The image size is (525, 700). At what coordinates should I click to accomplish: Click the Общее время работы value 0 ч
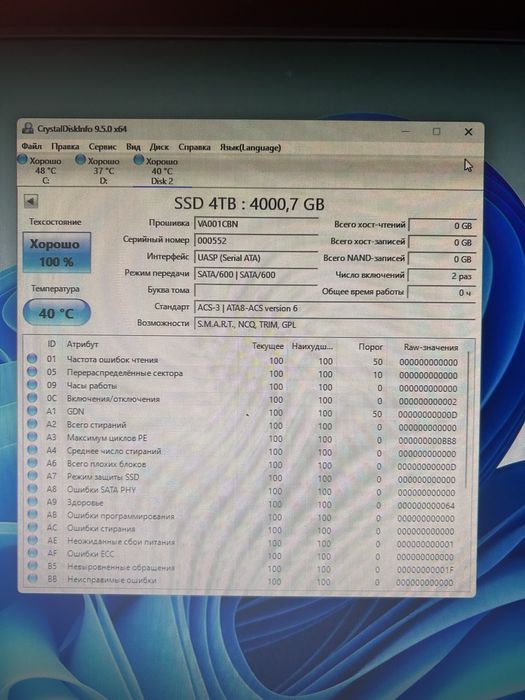442,293
